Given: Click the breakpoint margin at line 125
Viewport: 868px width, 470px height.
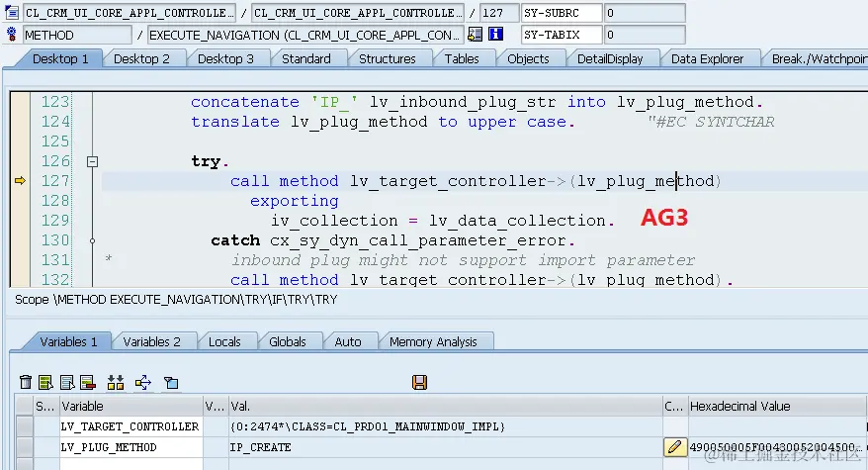Looking at the screenshot, I should point(20,141).
